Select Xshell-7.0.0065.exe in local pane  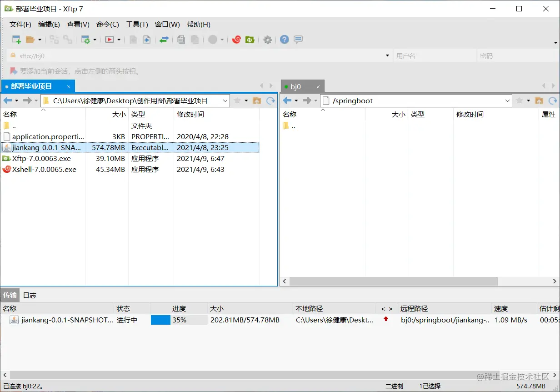click(x=130, y=169)
